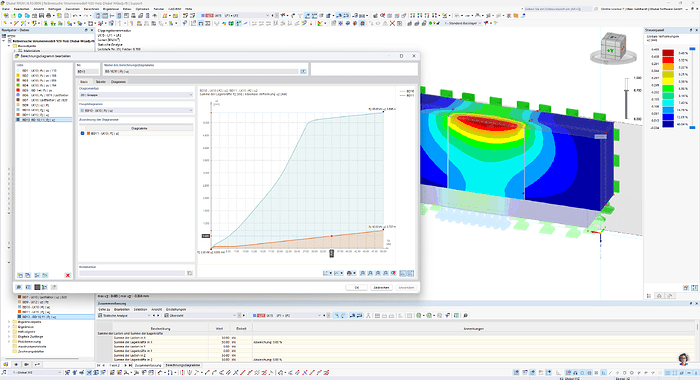Click the Abbrechen button in dialog
This screenshot has height=380, width=700.
point(381,288)
